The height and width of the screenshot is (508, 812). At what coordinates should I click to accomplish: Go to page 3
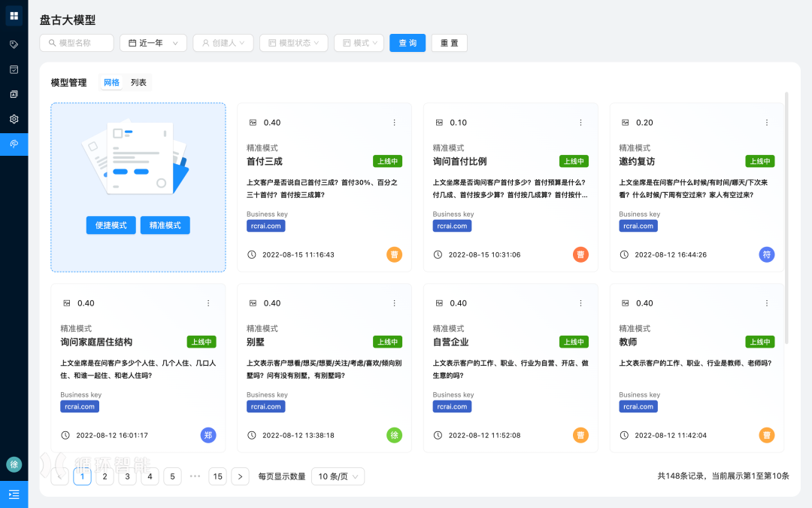tap(127, 476)
